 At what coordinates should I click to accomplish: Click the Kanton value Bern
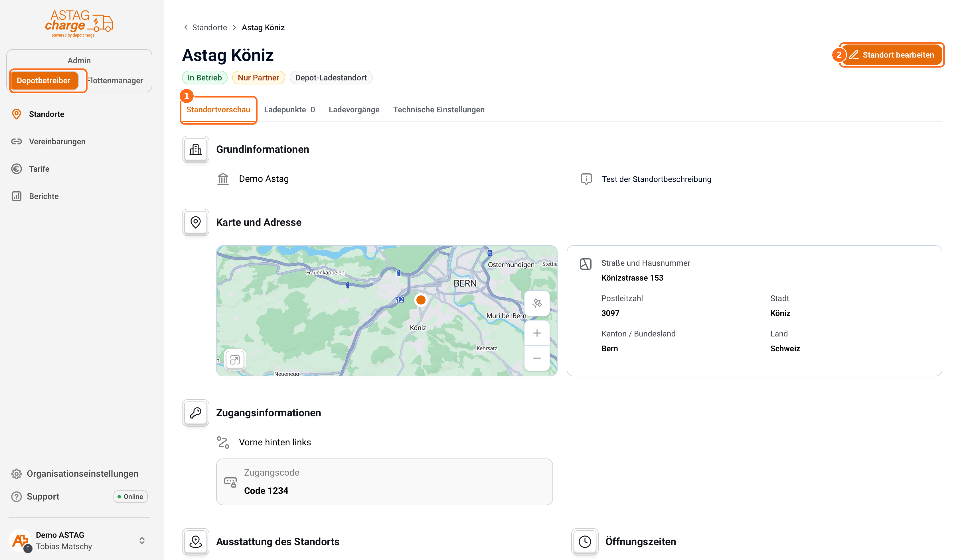coord(609,348)
